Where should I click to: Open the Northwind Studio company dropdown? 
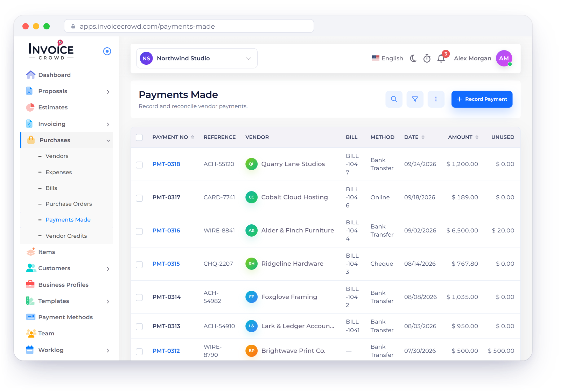click(197, 58)
